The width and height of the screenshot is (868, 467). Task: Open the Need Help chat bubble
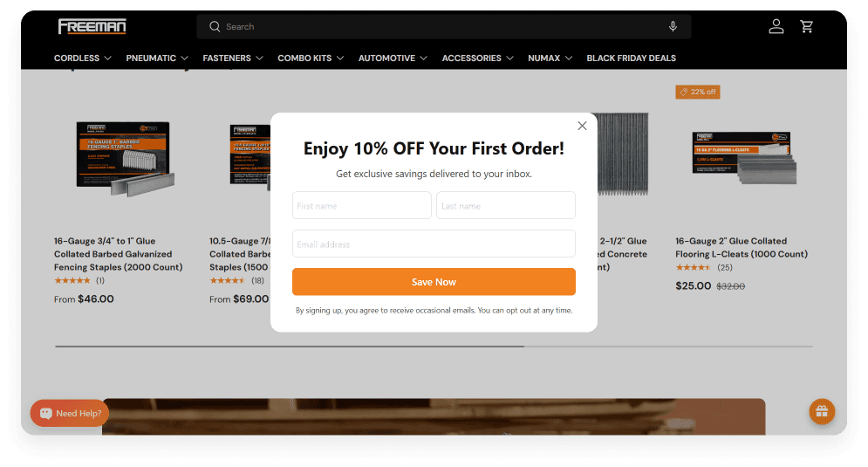pos(70,413)
